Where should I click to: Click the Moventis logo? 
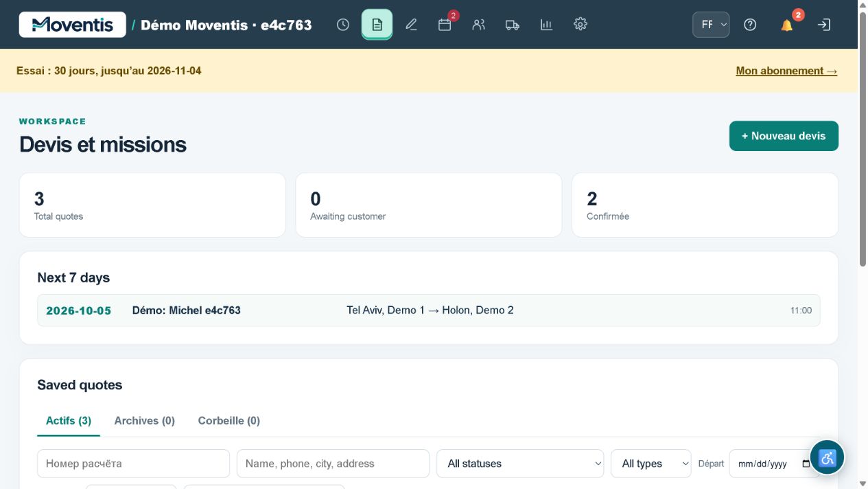click(73, 25)
